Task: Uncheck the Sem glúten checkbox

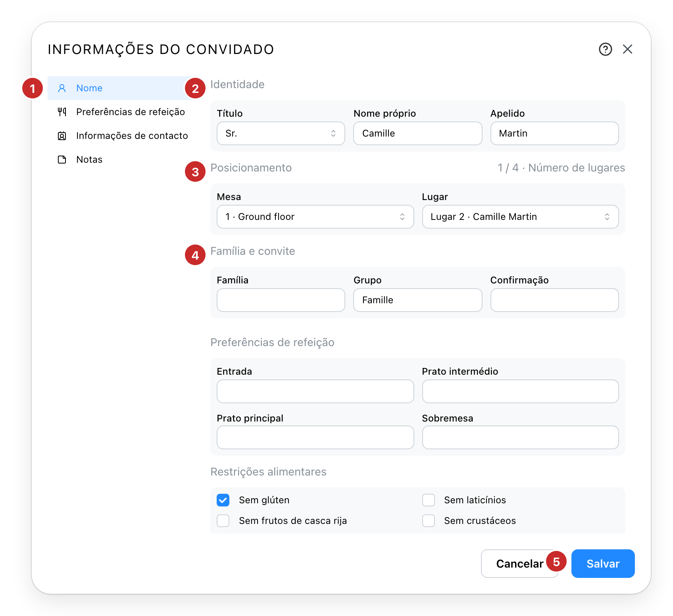Action: tap(223, 500)
